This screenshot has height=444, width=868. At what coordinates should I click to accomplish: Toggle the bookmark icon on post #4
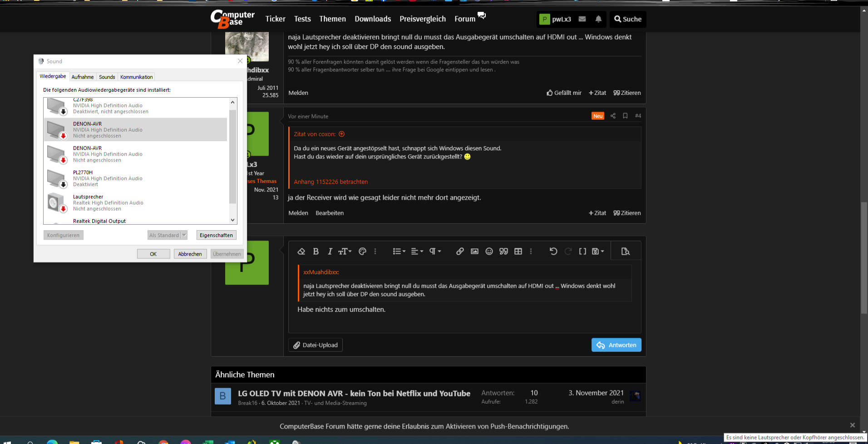625,116
